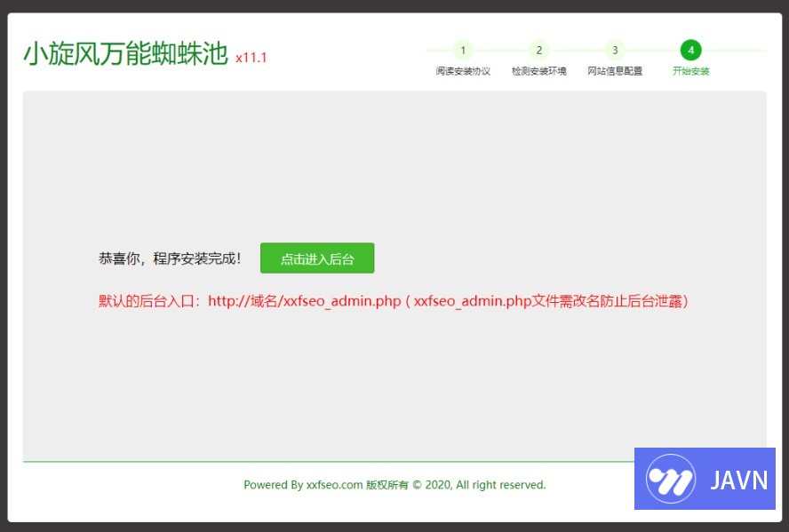Viewport: 789px width, 532px height.
Task: Open the xxfseo.com footer link
Action: point(334,485)
